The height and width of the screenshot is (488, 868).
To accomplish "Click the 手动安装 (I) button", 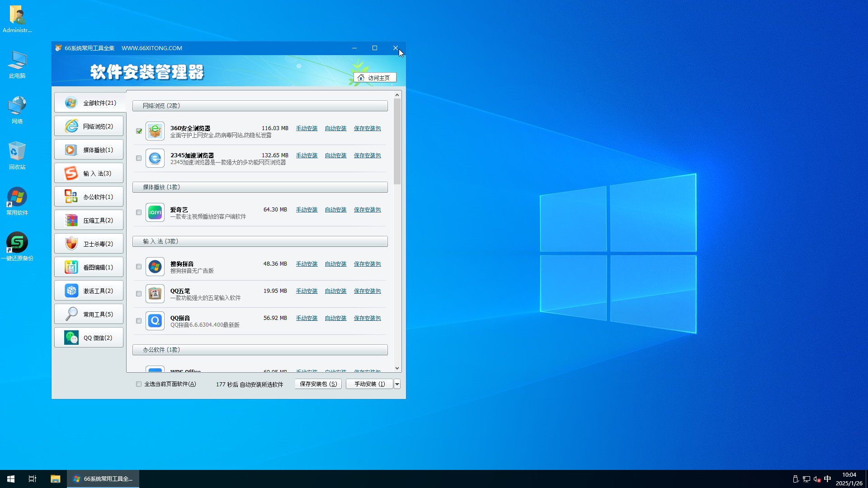I will (x=369, y=384).
